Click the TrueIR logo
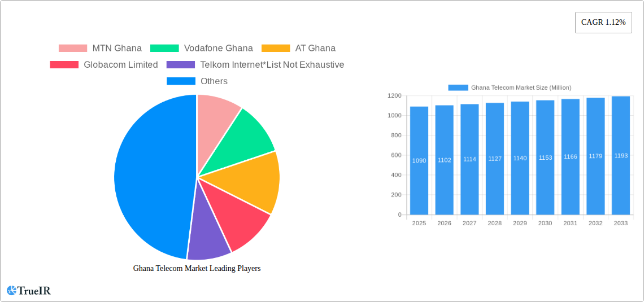Image resolution: width=644 pixels, height=302 pixels. pos(29,291)
